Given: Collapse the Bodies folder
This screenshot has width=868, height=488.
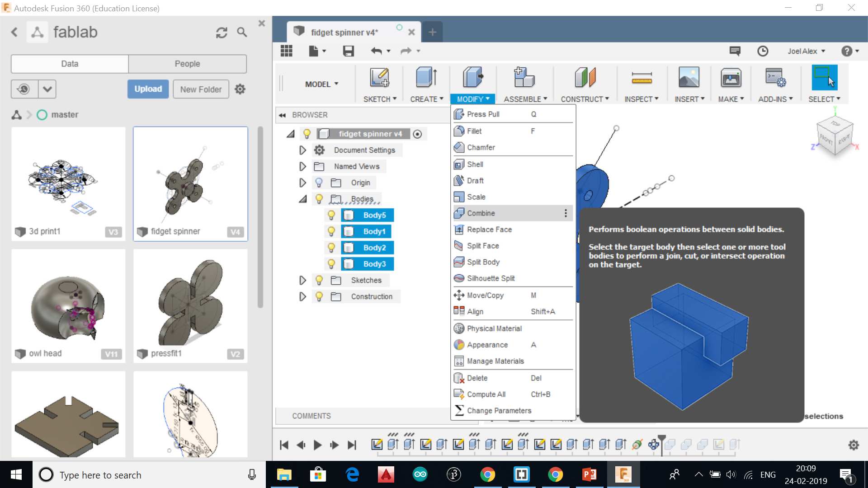Looking at the screenshot, I should pyautogui.click(x=302, y=199).
